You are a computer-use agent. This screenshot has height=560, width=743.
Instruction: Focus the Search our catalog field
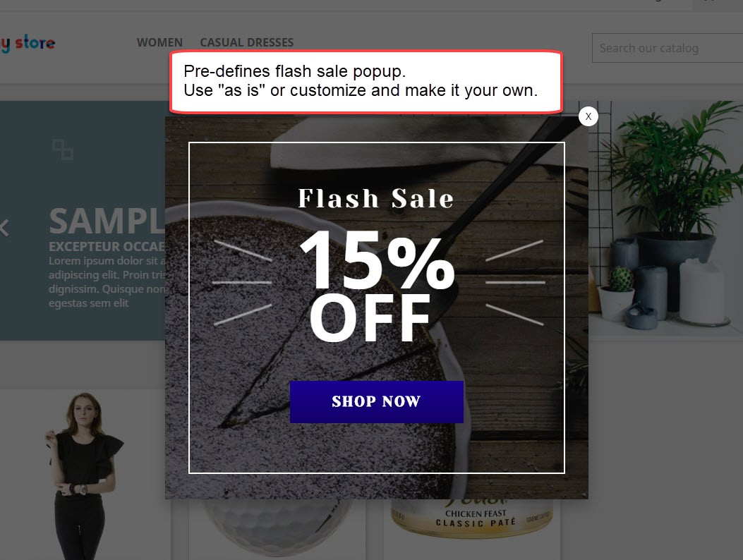(x=668, y=48)
